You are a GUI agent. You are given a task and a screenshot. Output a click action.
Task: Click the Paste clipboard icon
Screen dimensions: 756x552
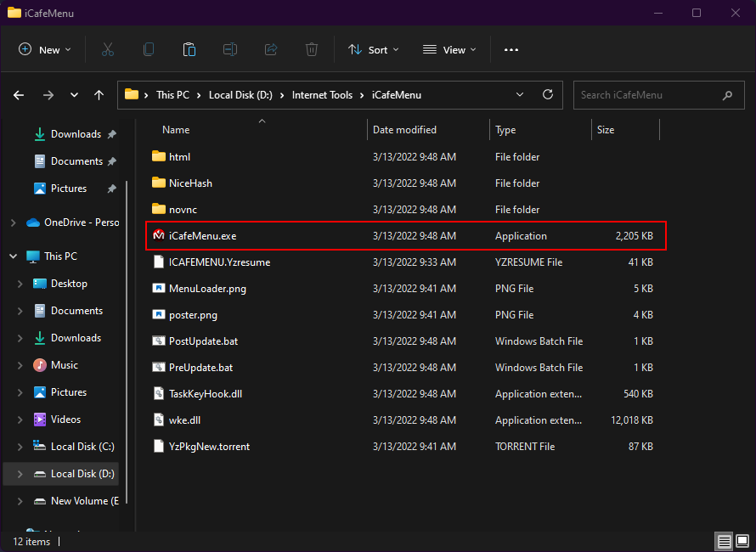[189, 50]
